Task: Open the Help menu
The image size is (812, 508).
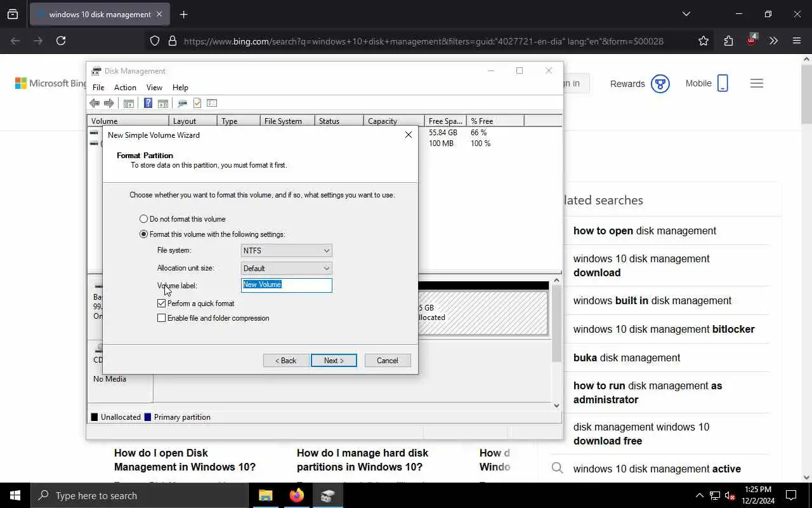Action: point(180,88)
